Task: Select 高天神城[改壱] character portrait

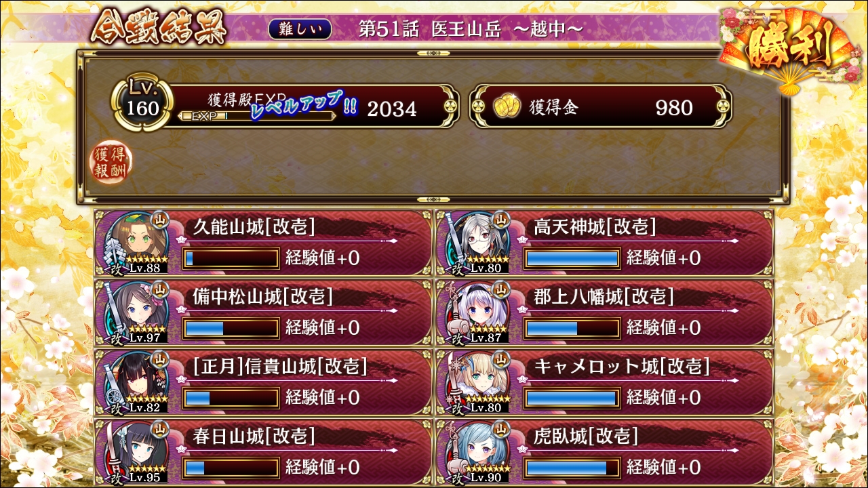Action: click(x=475, y=241)
